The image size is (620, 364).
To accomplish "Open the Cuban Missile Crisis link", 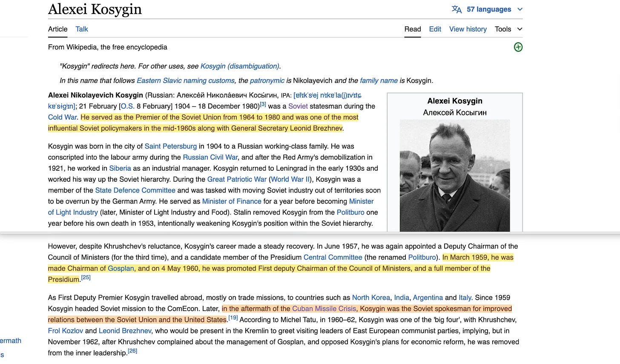I will pos(324,309).
